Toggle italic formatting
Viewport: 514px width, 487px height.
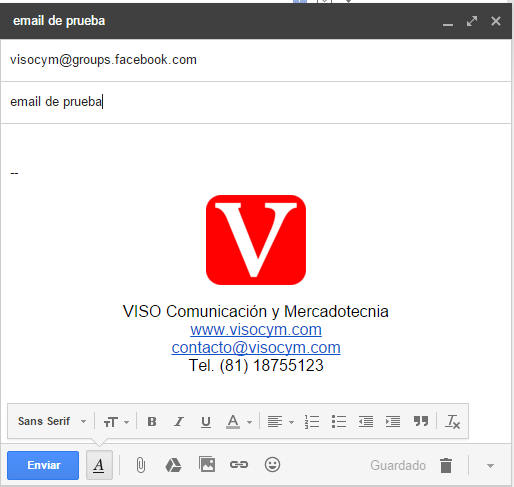pos(179,422)
